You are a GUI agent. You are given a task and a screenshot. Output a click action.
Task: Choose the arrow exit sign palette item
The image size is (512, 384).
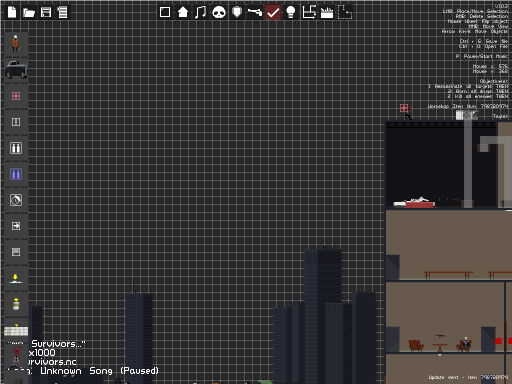point(16,226)
